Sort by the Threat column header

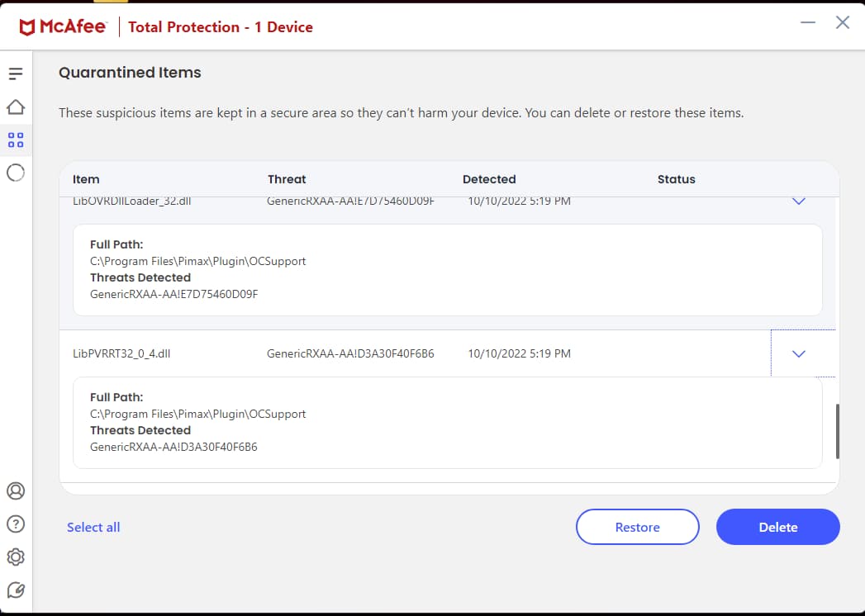click(287, 179)
